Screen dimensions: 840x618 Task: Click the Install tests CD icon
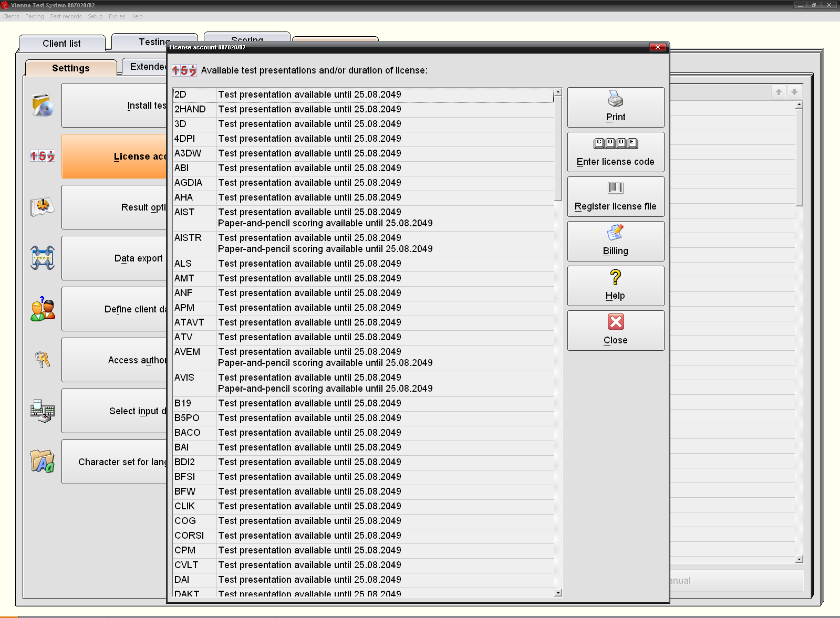point(43,105)
